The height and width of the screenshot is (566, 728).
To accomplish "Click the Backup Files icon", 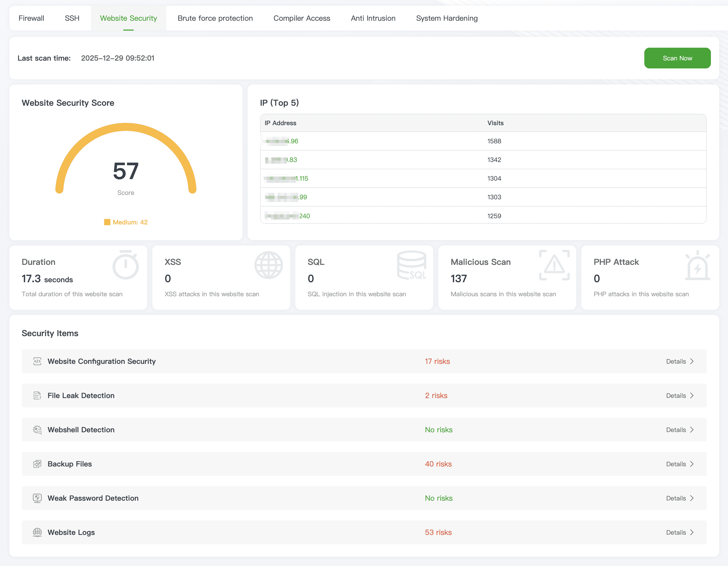I will (37, 464).
